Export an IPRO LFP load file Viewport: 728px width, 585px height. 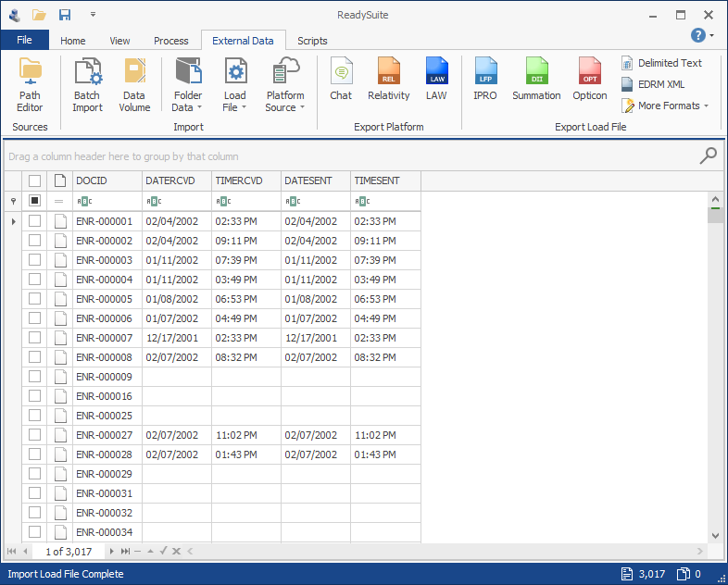(x=485, y=80)
